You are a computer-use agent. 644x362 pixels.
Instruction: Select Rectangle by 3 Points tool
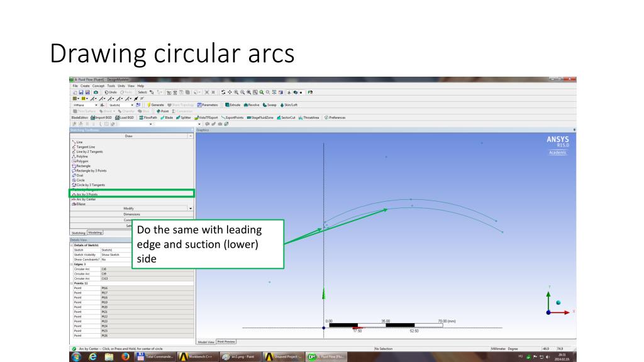89,171
